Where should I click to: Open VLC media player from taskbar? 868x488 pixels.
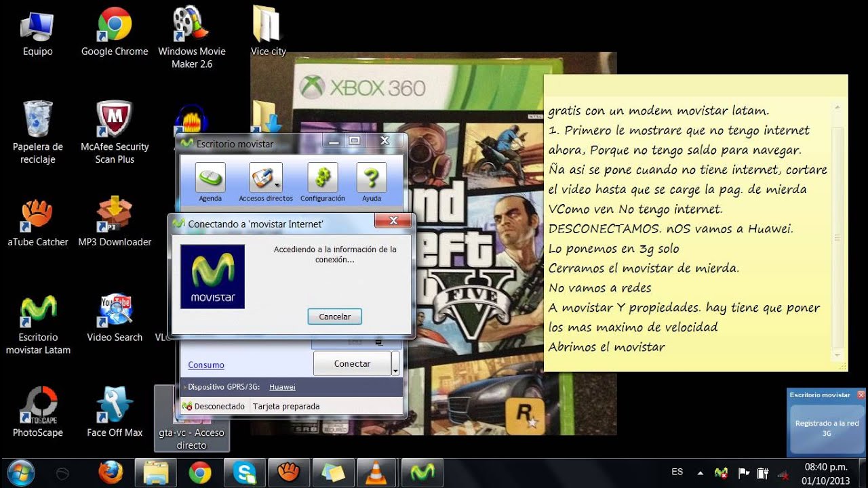(376, 472)
